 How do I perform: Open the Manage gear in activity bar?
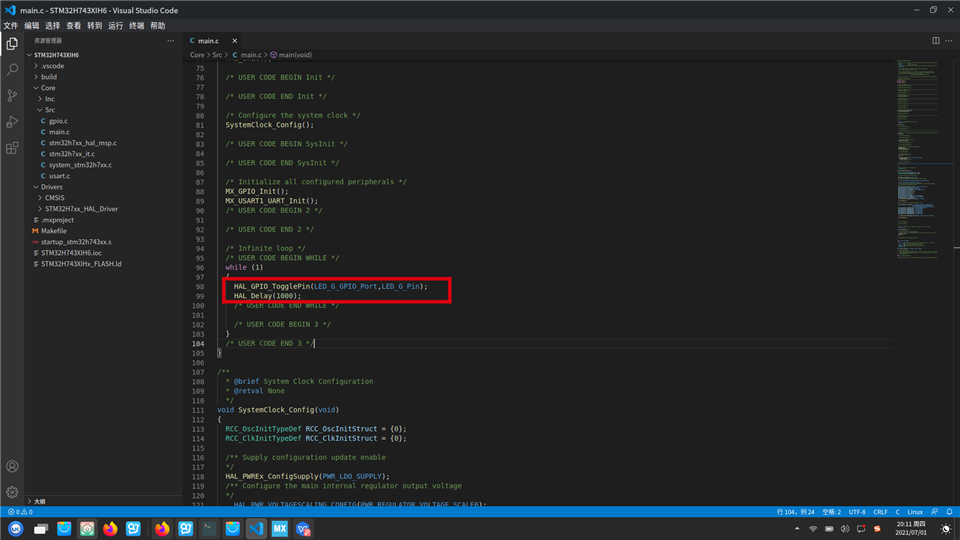12,492
